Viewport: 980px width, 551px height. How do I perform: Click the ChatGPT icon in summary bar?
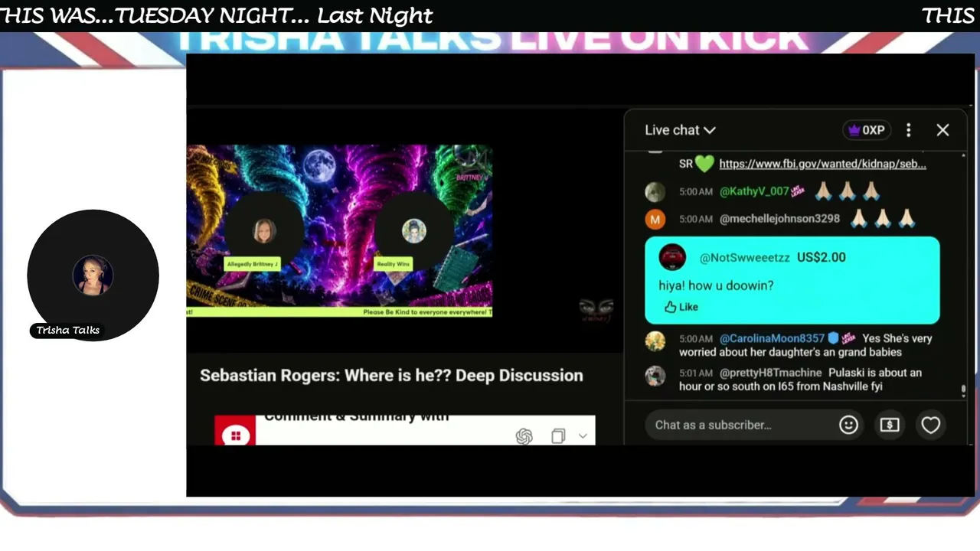tap(524, 436)
